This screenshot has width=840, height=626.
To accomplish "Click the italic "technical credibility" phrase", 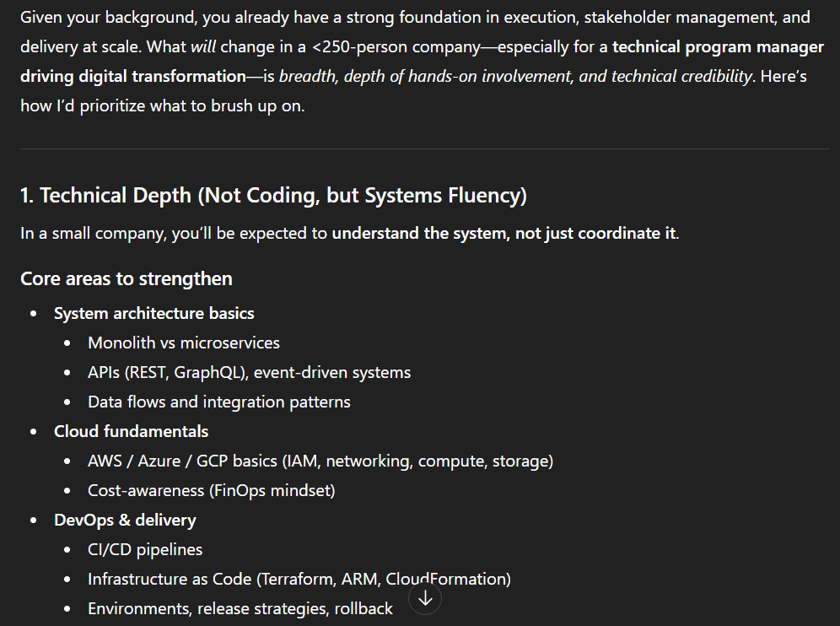I will pos(681,76).
